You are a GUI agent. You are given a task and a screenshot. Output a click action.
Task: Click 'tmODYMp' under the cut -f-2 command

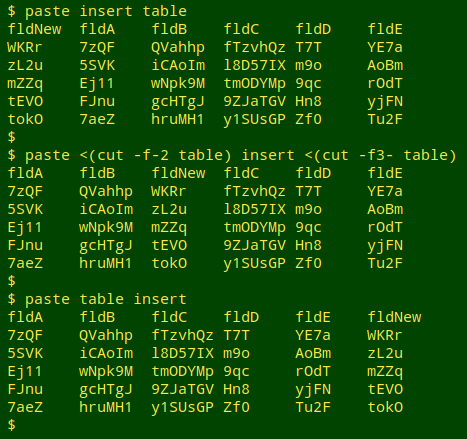(x=255, y=227)
